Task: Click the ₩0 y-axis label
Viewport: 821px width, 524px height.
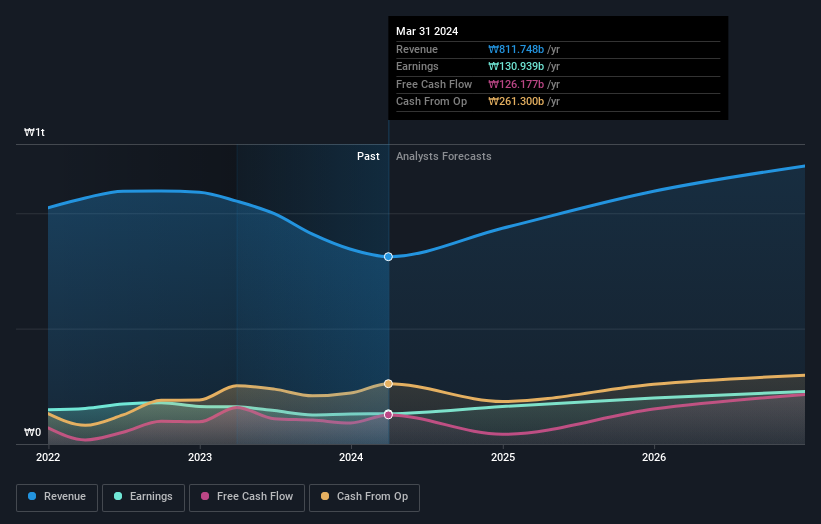Action: (x=32, y=432)
